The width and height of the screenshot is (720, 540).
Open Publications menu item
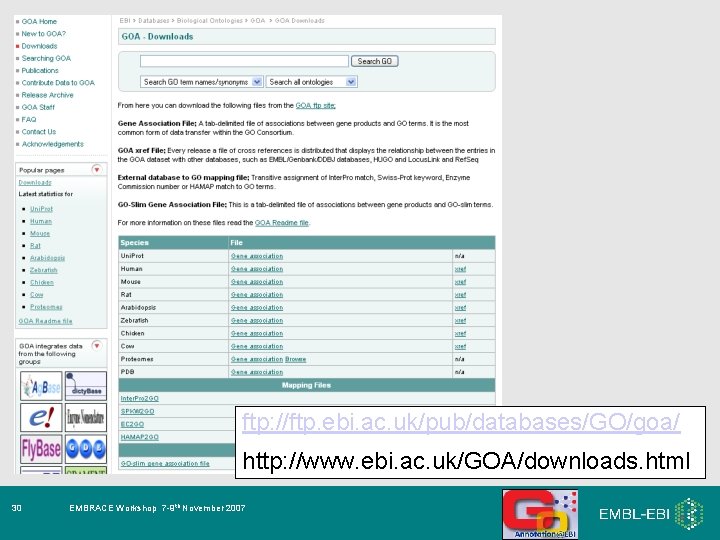click(x=40, y=70)
